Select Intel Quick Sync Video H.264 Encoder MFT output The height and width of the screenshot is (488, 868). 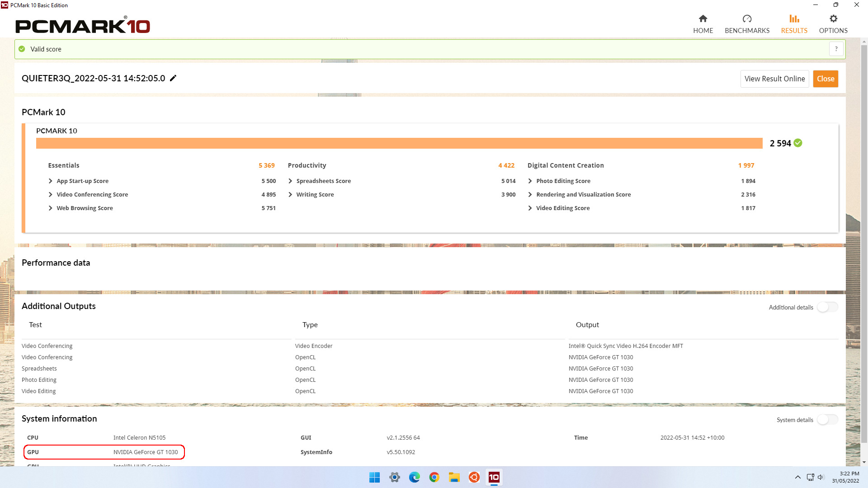pos(626,346)
